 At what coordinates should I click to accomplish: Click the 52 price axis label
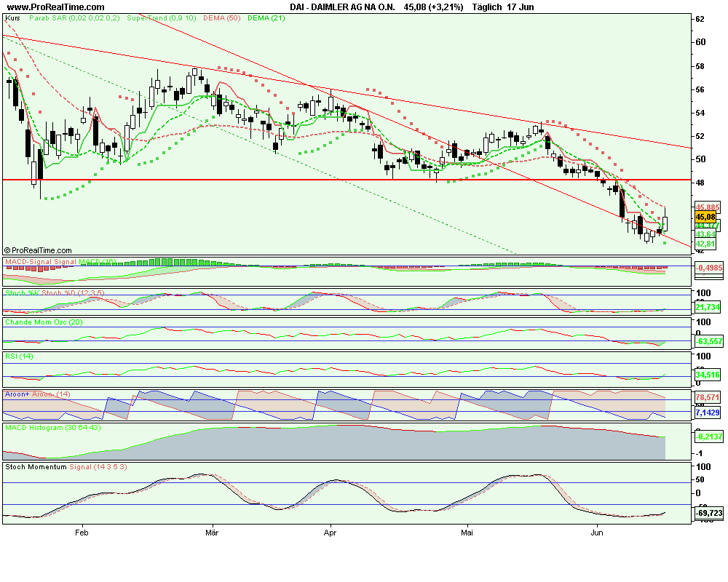[700, 137]
